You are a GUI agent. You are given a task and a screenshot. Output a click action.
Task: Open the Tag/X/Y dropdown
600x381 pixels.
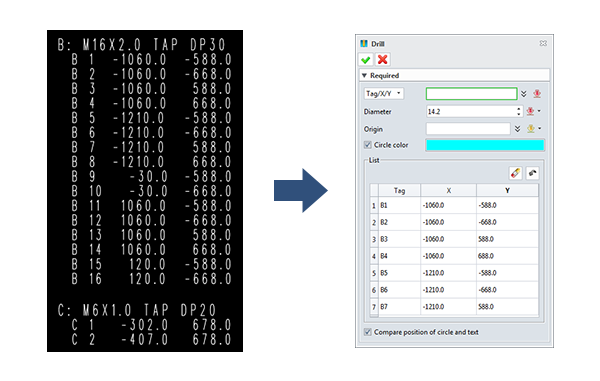pyautogui.click(x=383, y=93)
